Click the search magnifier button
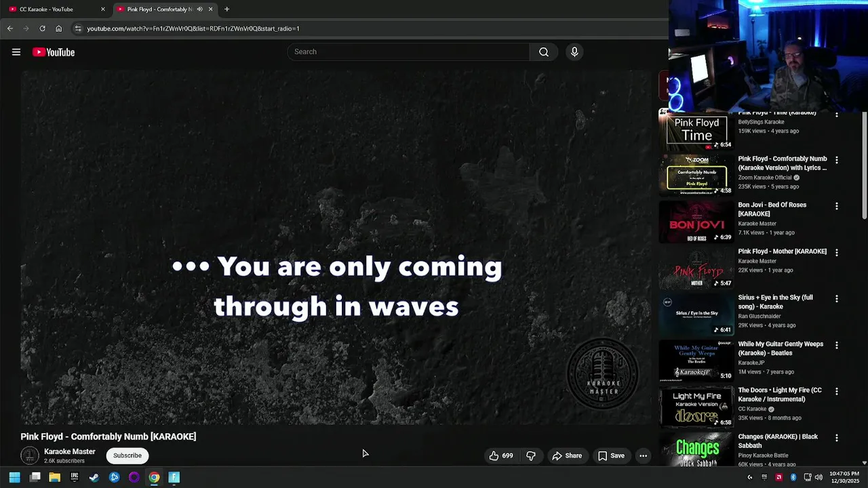 544,52
